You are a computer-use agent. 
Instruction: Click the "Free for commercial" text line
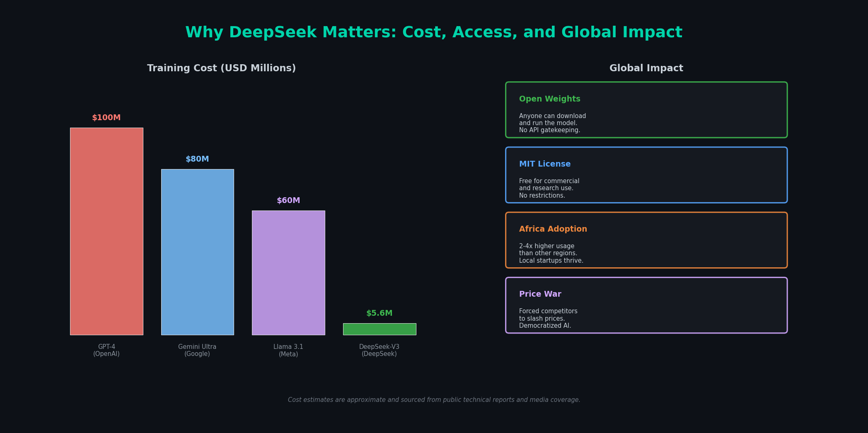(549, 181)
